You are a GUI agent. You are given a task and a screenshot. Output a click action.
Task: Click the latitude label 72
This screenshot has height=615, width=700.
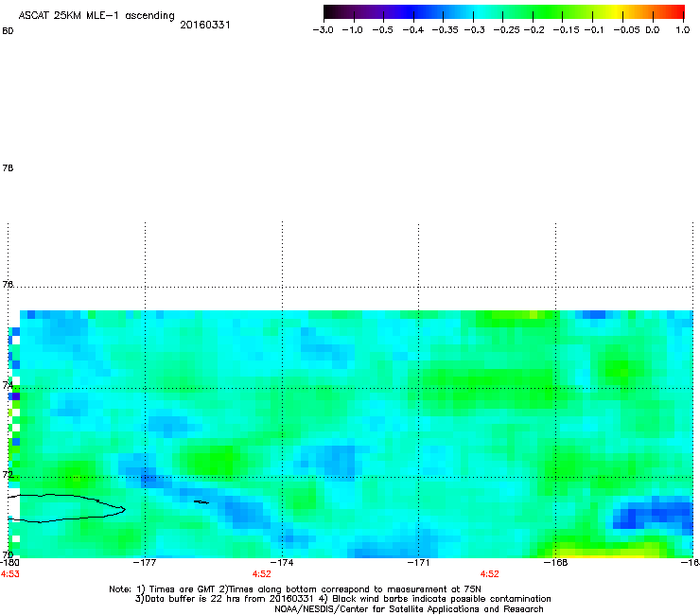point(8,474)
